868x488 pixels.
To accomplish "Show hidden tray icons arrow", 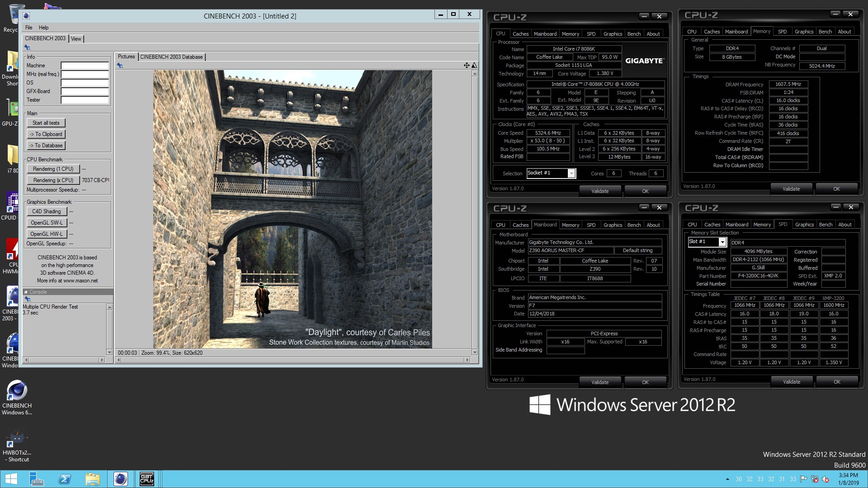I will (727, 479).
